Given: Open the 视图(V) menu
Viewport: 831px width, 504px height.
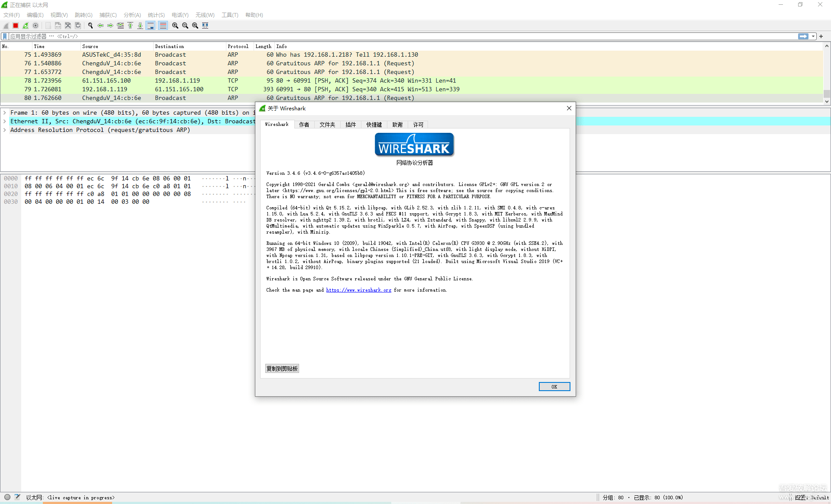Looking at the screenshot, I should [x=59, y=15].
